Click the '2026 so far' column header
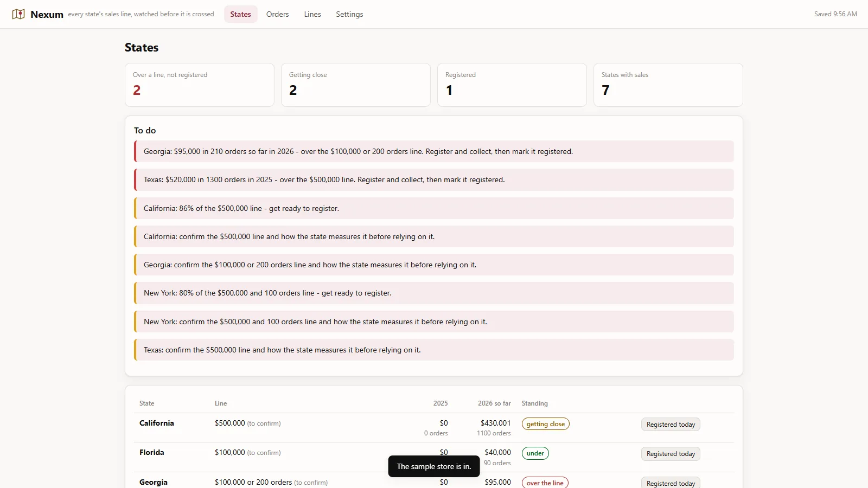The width and height of the screenshot is (868, 488). tap(494, 403)
